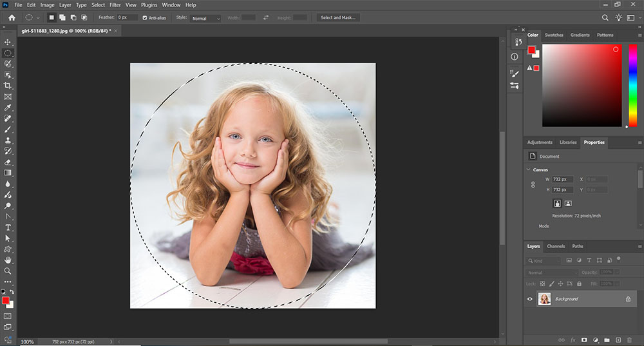Select the Eyedropper tool

tap(8, 108)
